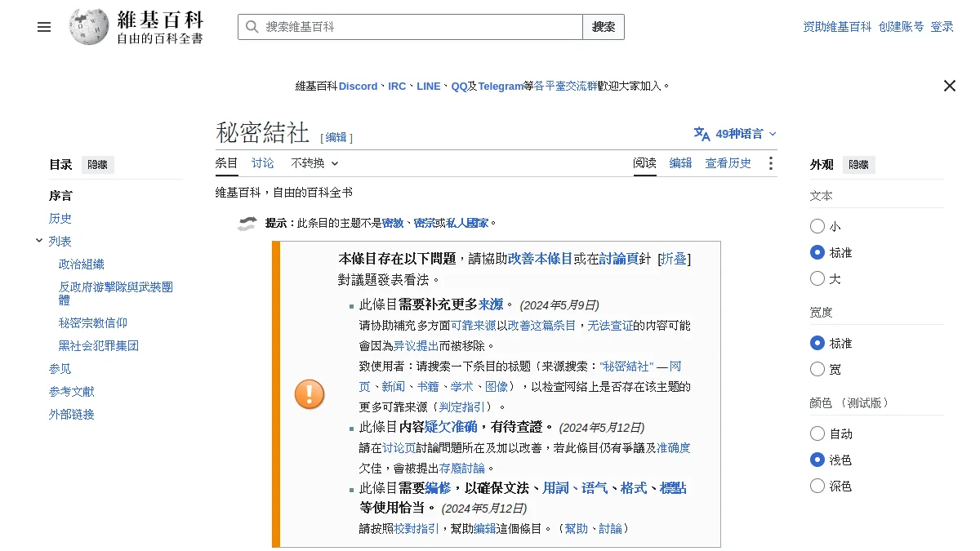Open the Telegram link in banner
The height and width of the screenshot is (551, 980).
coord(501,86)
